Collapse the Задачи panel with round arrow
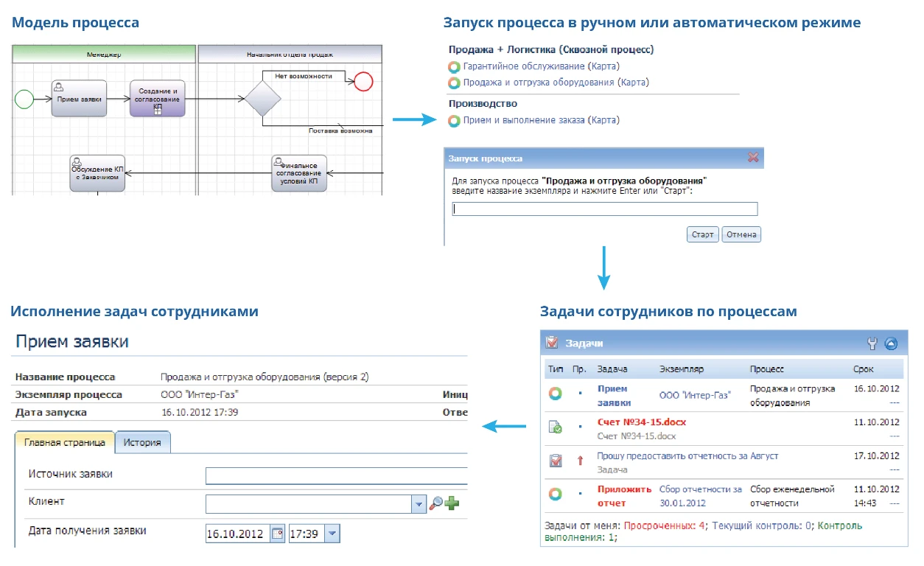 coord(891,343)
